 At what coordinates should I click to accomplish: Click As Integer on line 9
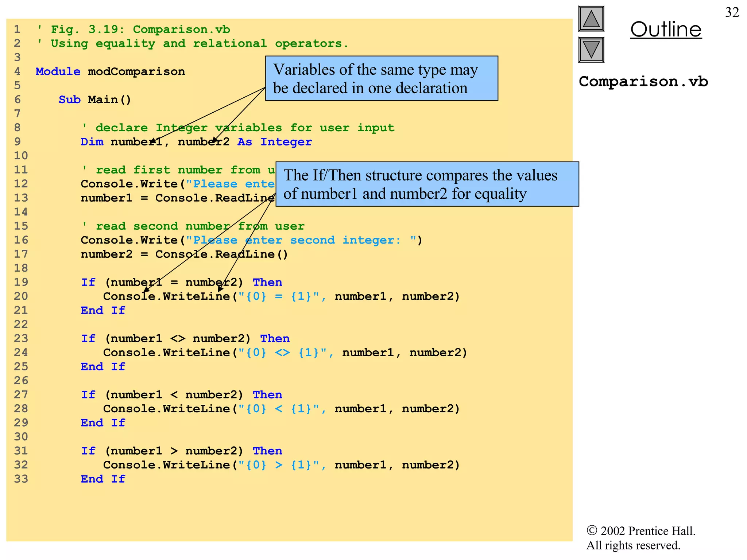pyautogui.click(x=274, y=142)
